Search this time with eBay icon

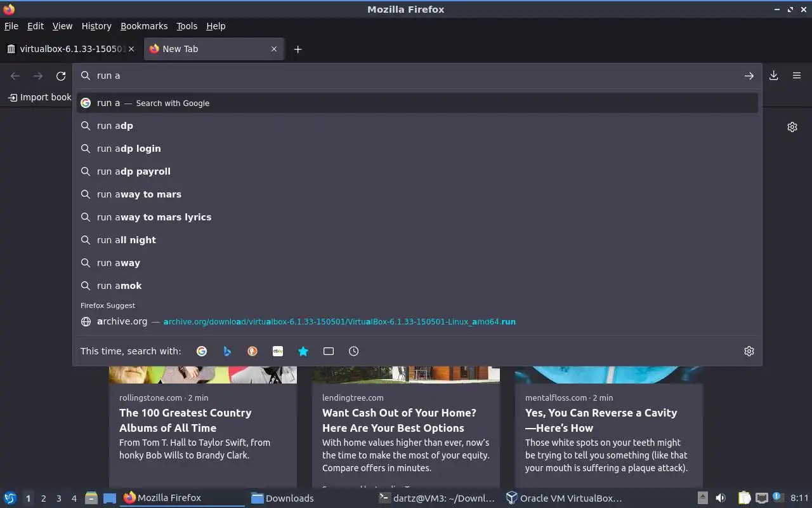pyautogui.click(x=278, y=351)
